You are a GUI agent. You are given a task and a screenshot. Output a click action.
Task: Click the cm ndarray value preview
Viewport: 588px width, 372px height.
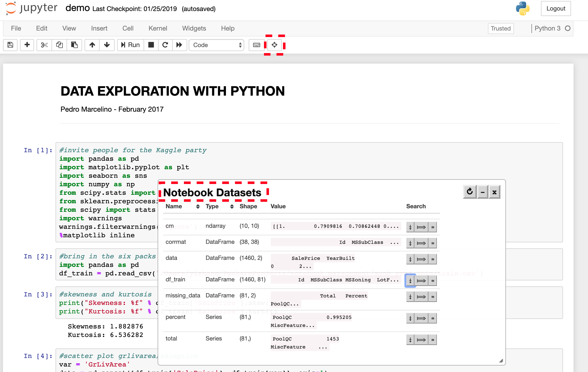click(336, 226)
